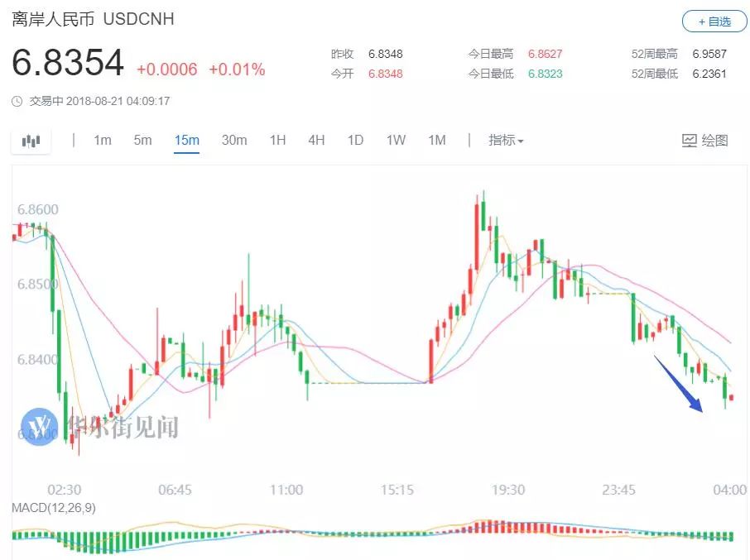Select the 1W interval
The width and height of the screenshot is (750, 560).
396,140
